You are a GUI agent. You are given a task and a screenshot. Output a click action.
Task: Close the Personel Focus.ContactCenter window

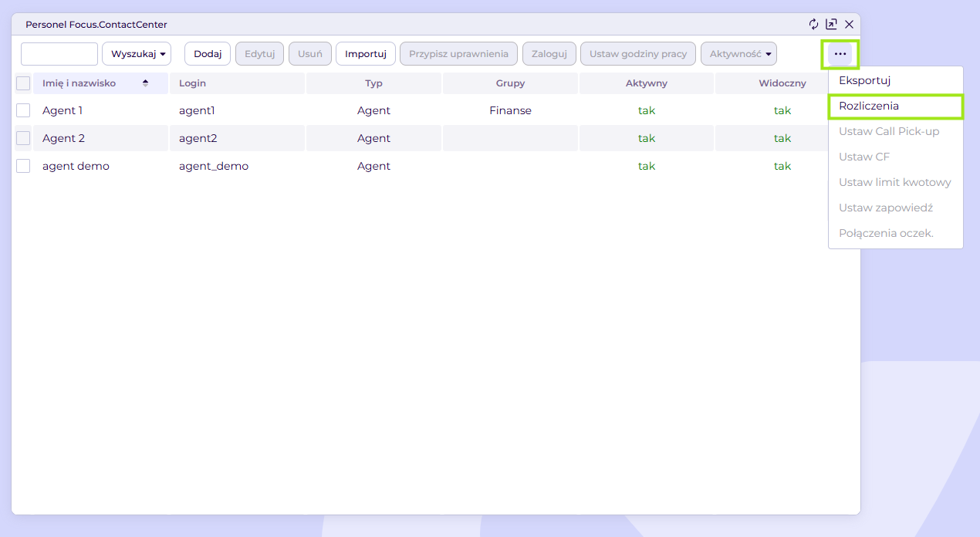(849, 24)
